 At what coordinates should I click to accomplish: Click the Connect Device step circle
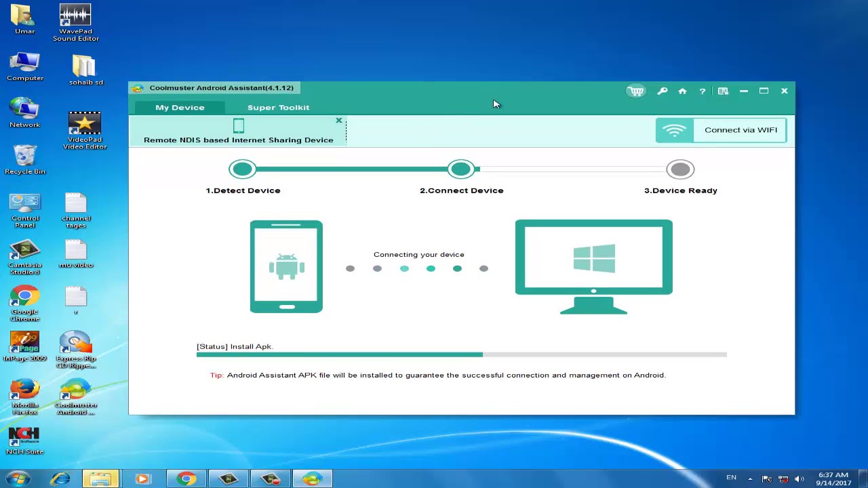point(461,169)
